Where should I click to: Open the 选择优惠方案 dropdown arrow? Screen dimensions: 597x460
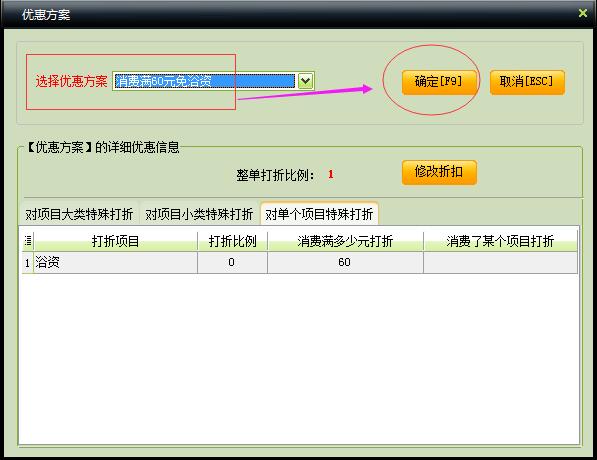point(306,81)
